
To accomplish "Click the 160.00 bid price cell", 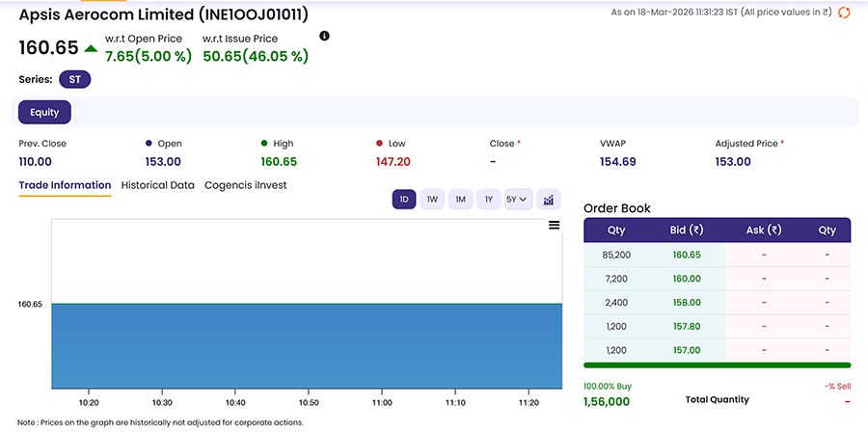I will point(687,279).
